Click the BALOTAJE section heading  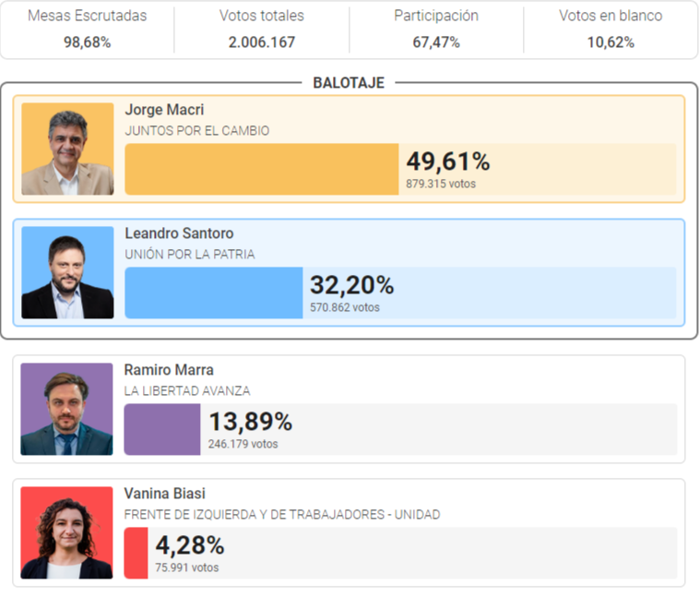(x=349, y=83)
